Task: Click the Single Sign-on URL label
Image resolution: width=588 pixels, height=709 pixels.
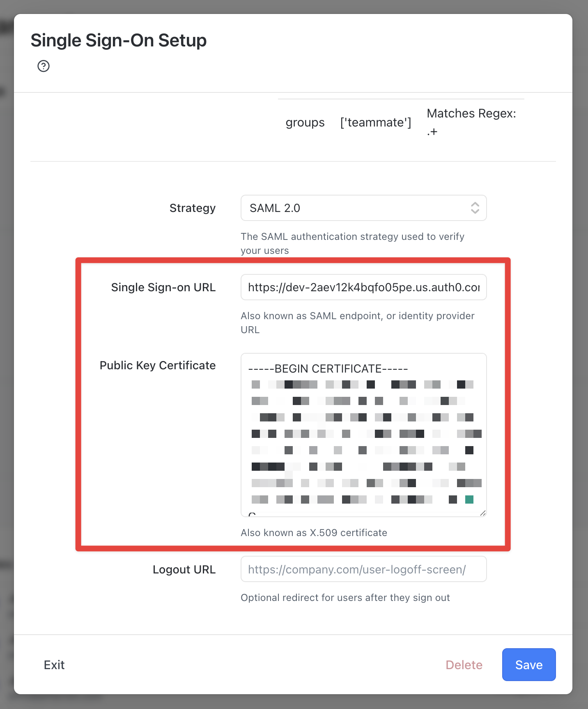Action: coord(163,287)
